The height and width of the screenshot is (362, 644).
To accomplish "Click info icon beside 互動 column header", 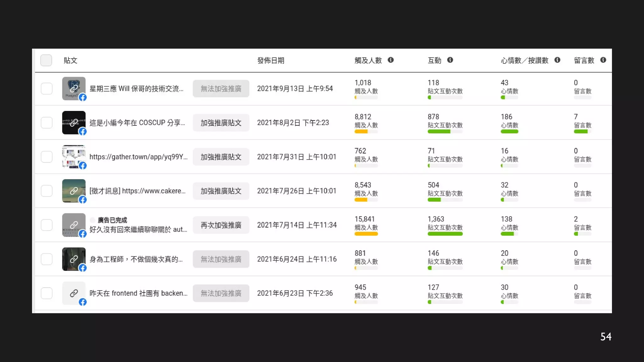I will [450, 60].
